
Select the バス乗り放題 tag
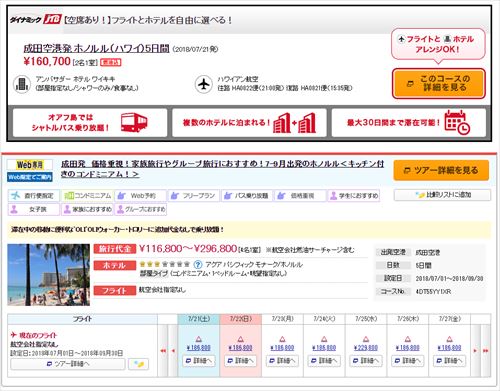click(247, 196)
